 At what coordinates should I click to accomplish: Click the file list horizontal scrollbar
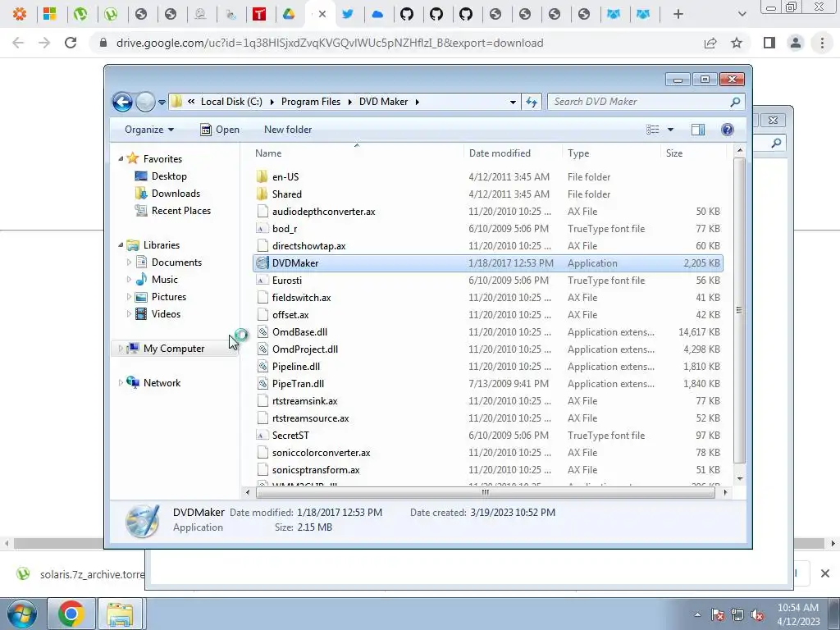[x=485, y=492]
